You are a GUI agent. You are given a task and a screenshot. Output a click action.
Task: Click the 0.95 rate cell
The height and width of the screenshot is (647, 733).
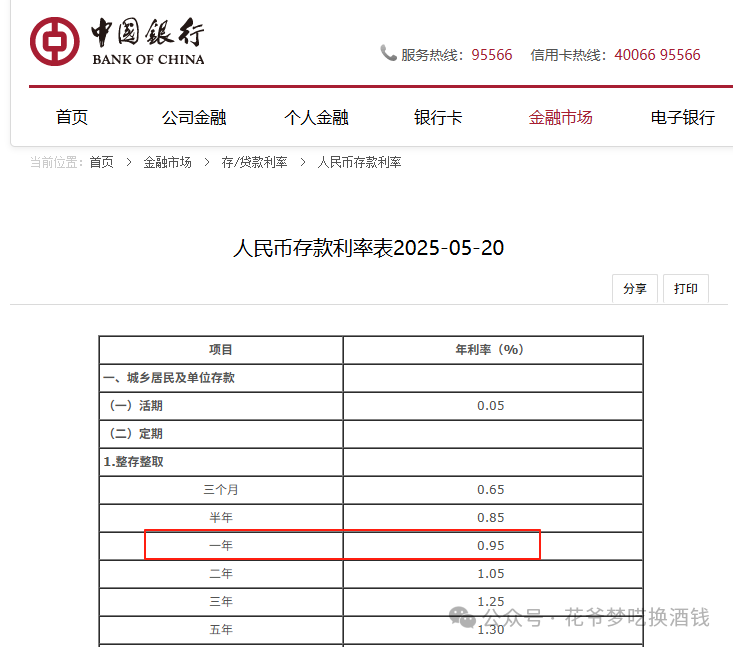pyautogui.click(x=493, y=546)
